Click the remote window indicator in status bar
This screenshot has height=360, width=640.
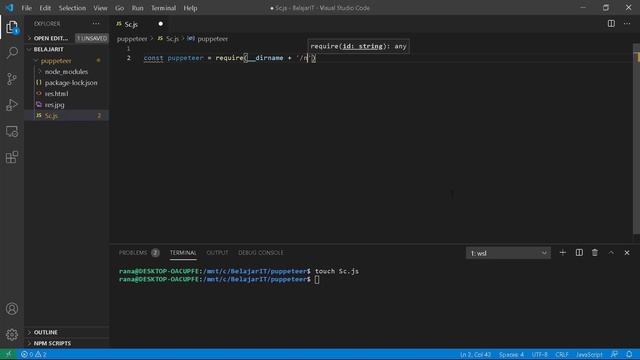tap(8, 354)
